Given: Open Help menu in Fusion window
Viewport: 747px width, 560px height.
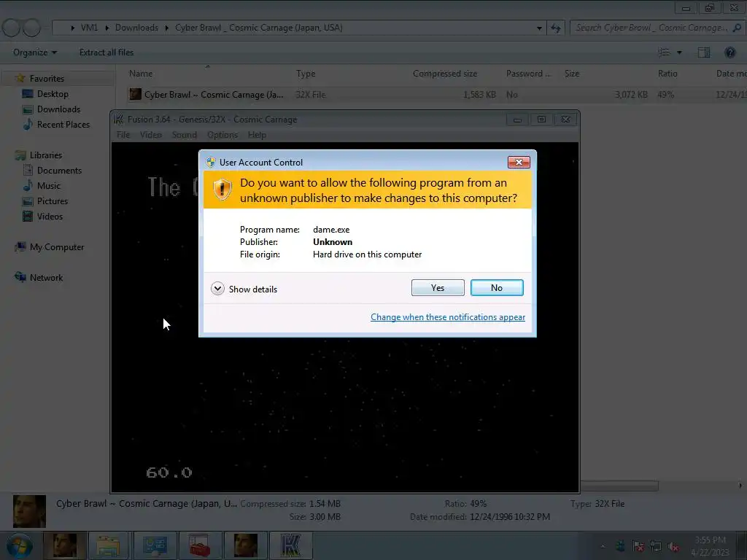Looking at the screenshot, I should [x=257, y=135].
